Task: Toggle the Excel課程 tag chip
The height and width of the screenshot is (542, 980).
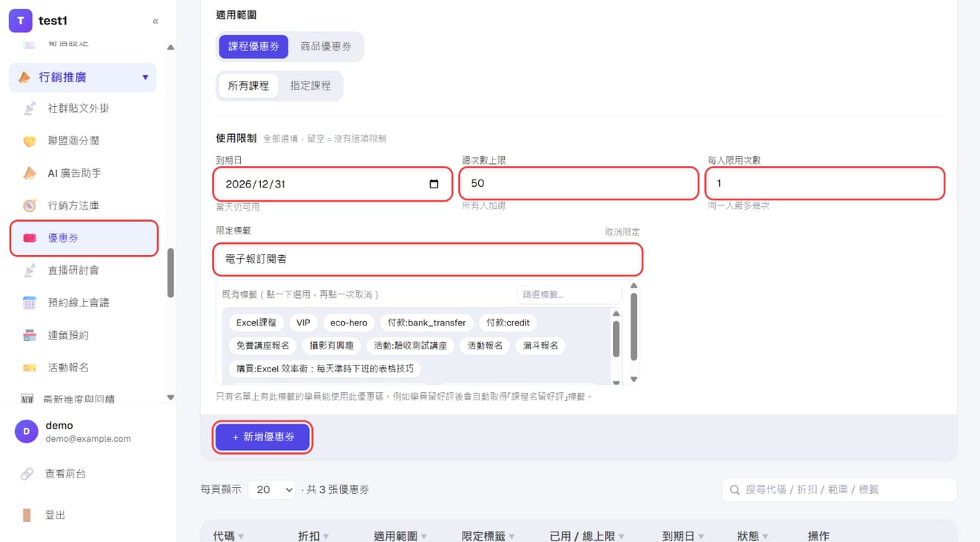Action: pos(256,323)
